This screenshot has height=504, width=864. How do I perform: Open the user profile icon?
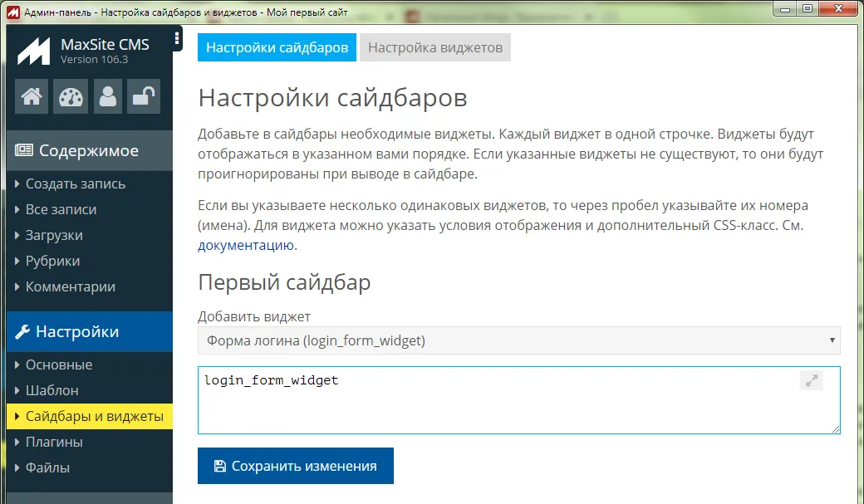click(x=107, y=96)
